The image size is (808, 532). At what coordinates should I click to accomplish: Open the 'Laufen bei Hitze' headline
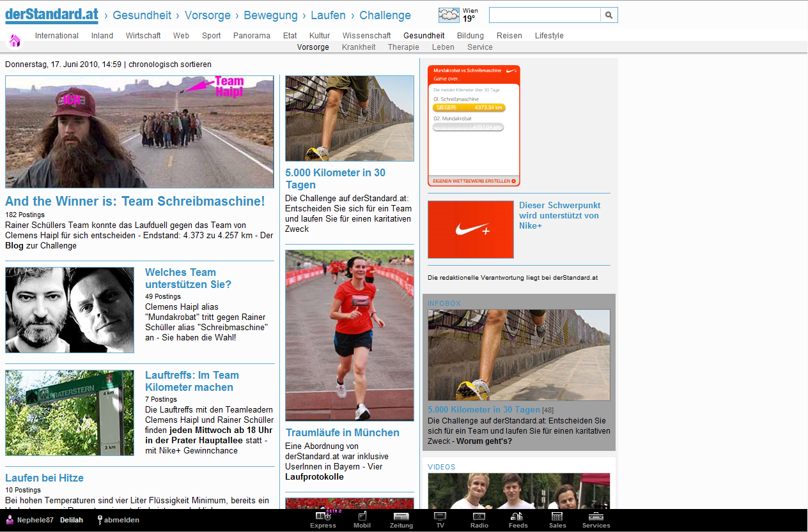[44, 478]
